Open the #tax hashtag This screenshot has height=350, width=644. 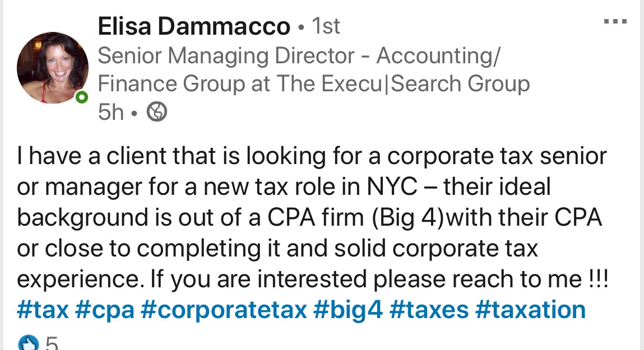pyautogui.click(x=43, y=309)
